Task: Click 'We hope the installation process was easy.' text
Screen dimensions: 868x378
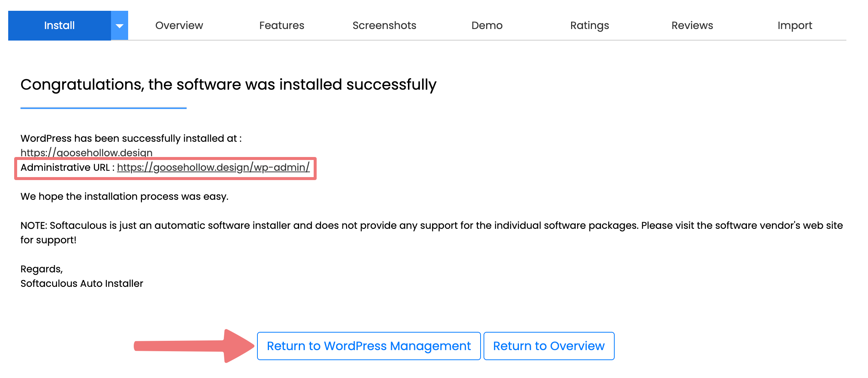Action: (x=124, y=196)
